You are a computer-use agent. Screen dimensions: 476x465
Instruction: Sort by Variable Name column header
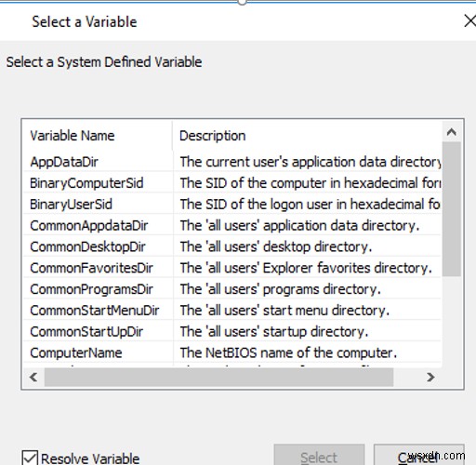click(x=98, y=136)
